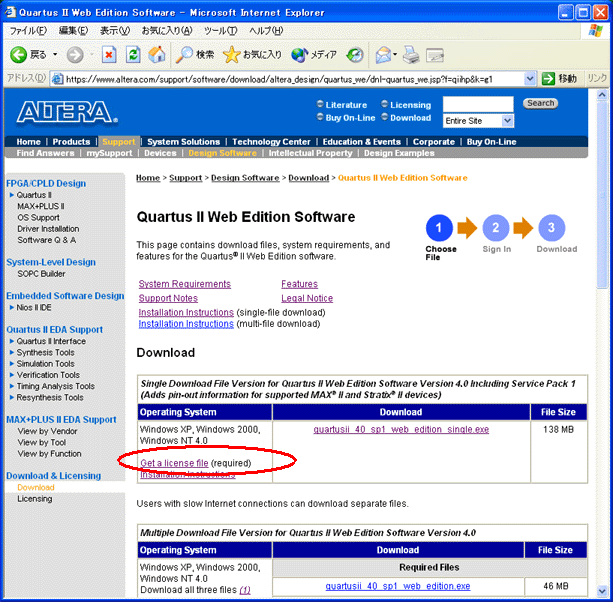This screenshot has height=602, width=613.
Task: Click the Print toolbar icon
Action: (x=411, y=54)
